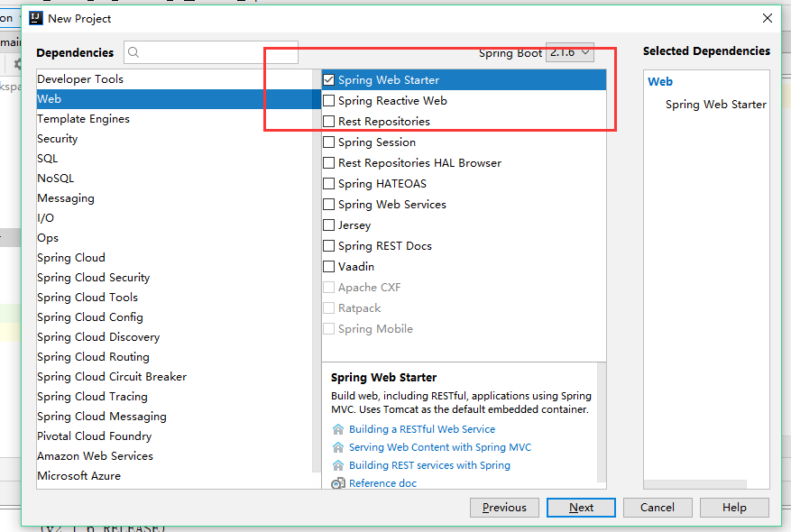
Task: Open the Spring Cloud Tools category
Action: click(175, 298)
